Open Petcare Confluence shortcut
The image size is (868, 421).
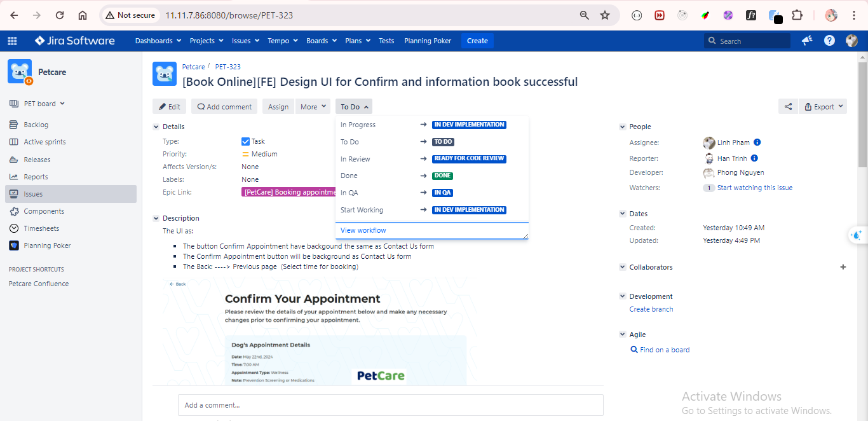[39, 284]
